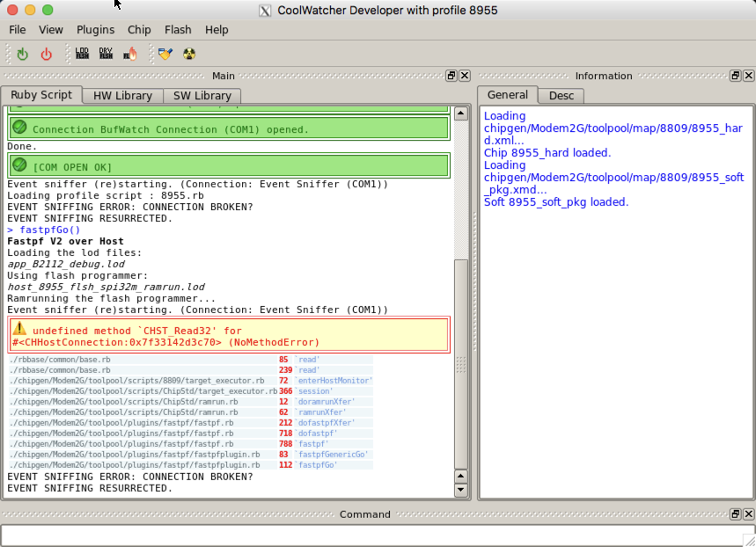Click the macOS yellow minimize window button
The width and height of the screenshot is (756, 547).
pyautogui.click(x=30, y=10)
